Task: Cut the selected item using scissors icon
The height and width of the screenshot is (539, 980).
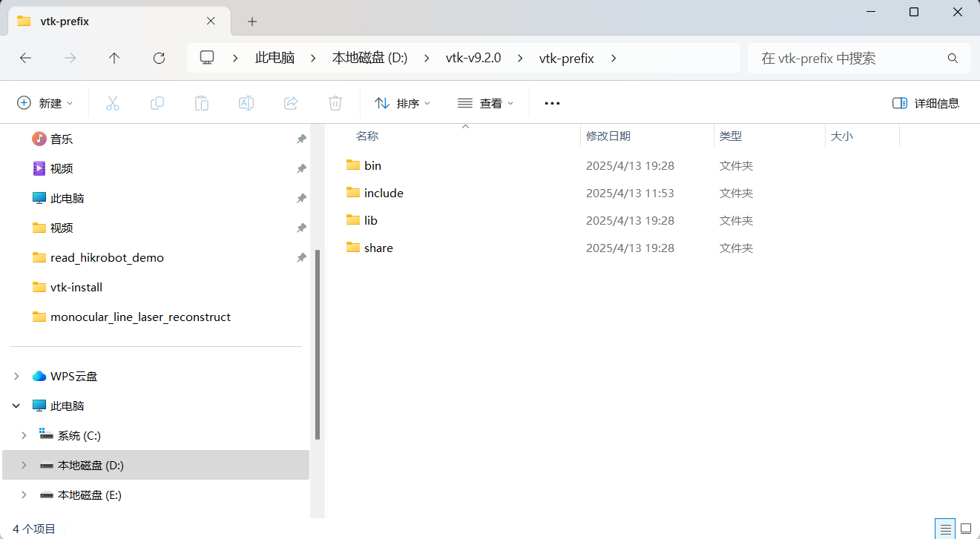Action: tap(112, 103)
